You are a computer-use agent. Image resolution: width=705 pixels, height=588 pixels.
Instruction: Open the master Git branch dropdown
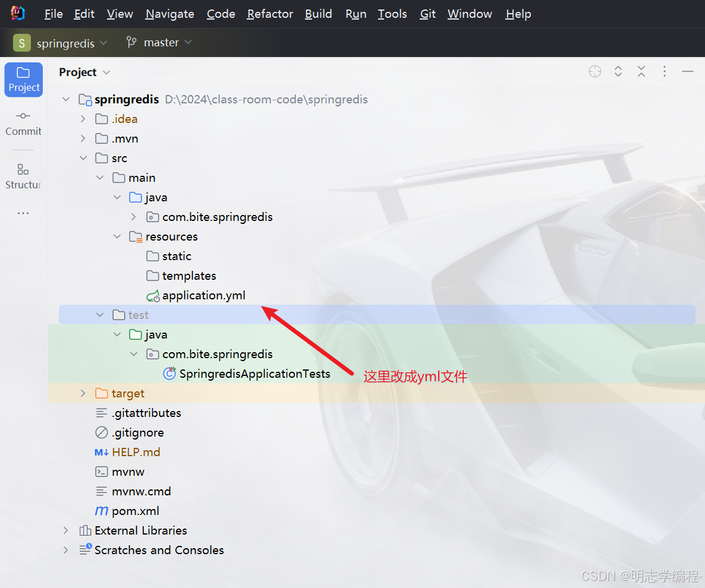(x=159, y=43)
